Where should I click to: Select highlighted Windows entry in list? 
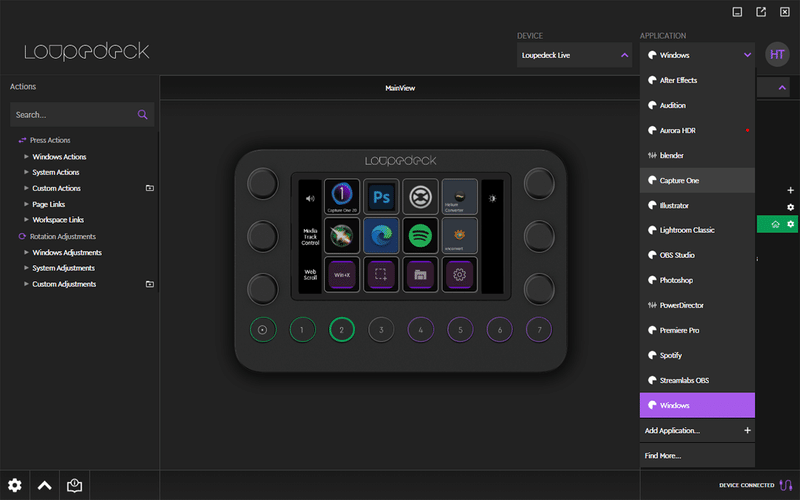point(697,405)
